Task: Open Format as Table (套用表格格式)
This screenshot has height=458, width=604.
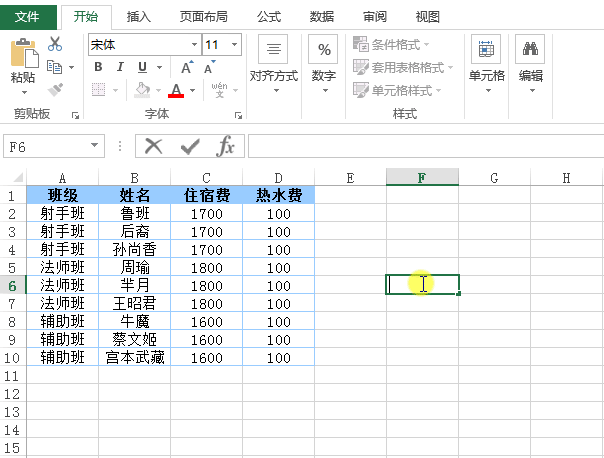Action: pyautogui.click(x=403, y=67)
